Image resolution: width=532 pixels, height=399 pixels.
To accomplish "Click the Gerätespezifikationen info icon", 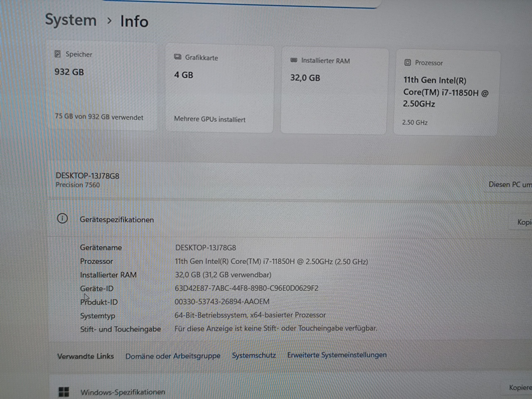I will click(x=62, y=219).
